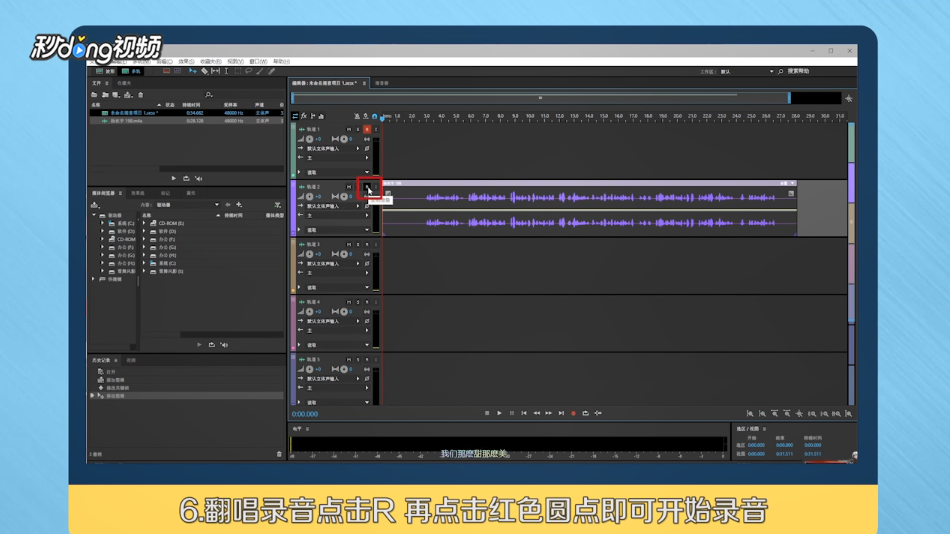
Task: Expand track 2 automation lanes arrow
Action: point(299,230)
